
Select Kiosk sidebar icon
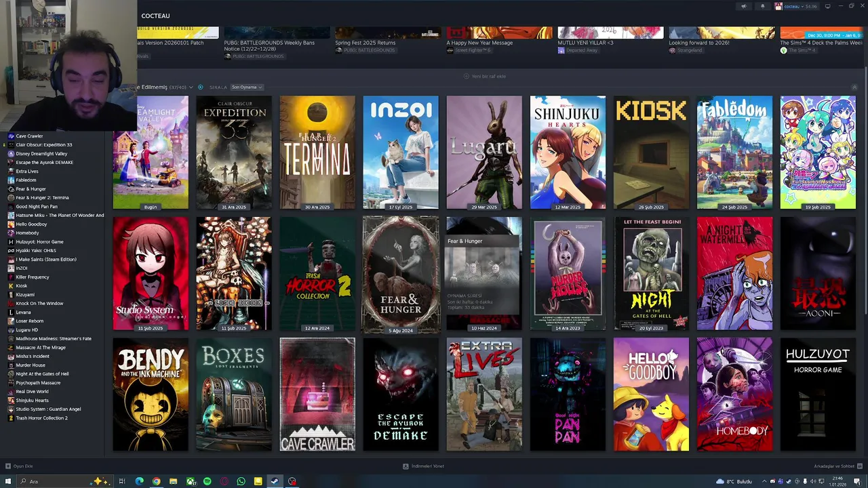pos(11,286)
